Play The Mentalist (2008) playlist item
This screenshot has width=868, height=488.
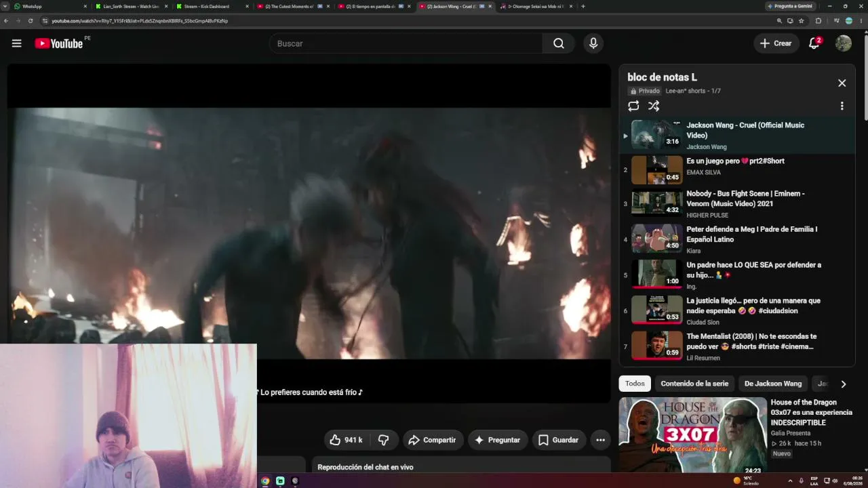tap(656, 346)
